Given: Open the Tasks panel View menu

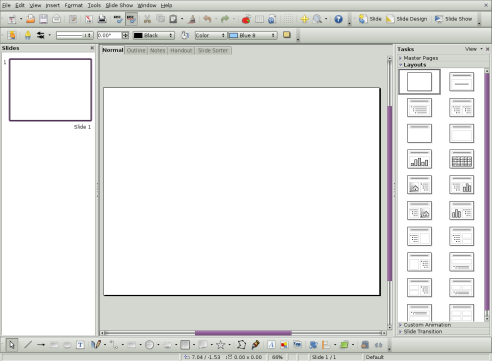Looking at the screenshot, I should click(474, 49).
